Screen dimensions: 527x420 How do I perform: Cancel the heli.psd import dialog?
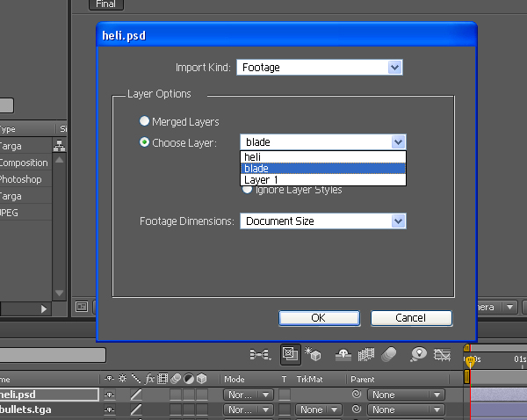[x=411, y=318]
